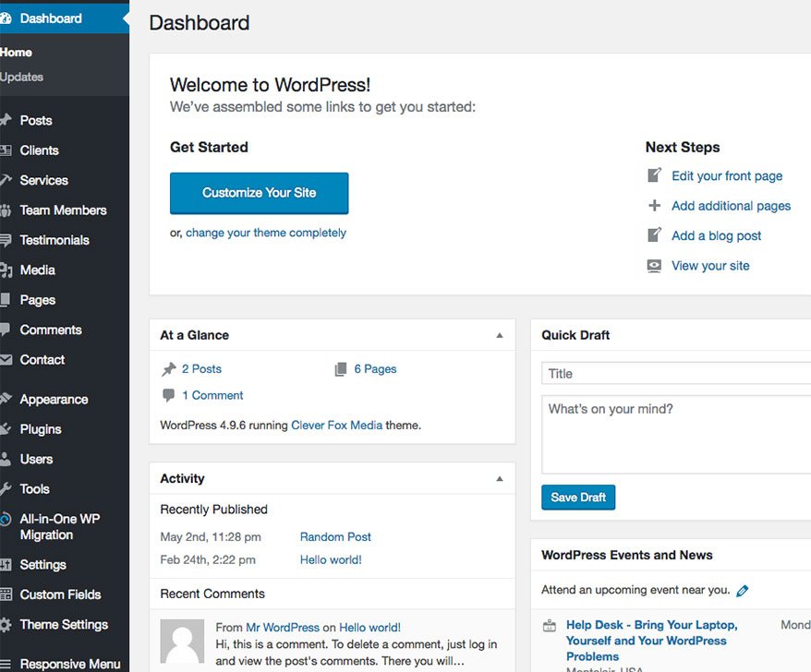Image resolution: width=811 pixels, height=672 pixels.
Task: Click the Clever Fox Media theme link
Action: coord(337,426)
